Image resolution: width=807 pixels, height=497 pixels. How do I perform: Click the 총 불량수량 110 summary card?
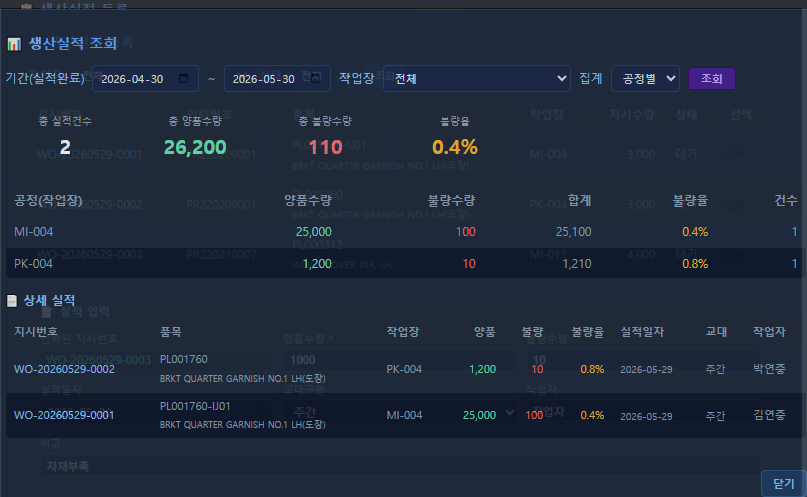pos(325,136)
